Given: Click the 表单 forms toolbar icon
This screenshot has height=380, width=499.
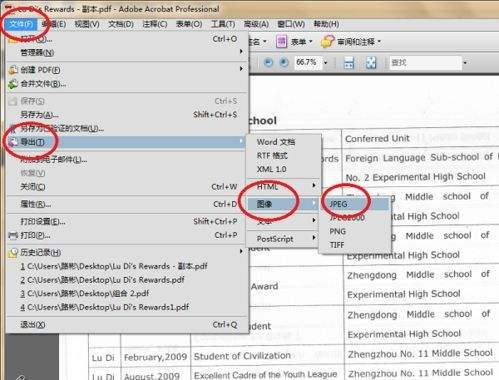Looking at the screenshot, I should tap(282, 42).
